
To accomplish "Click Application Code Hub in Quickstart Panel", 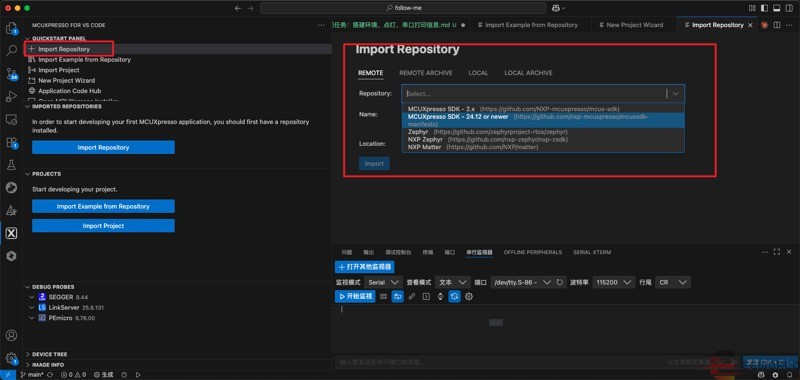I will pos(69,91).
